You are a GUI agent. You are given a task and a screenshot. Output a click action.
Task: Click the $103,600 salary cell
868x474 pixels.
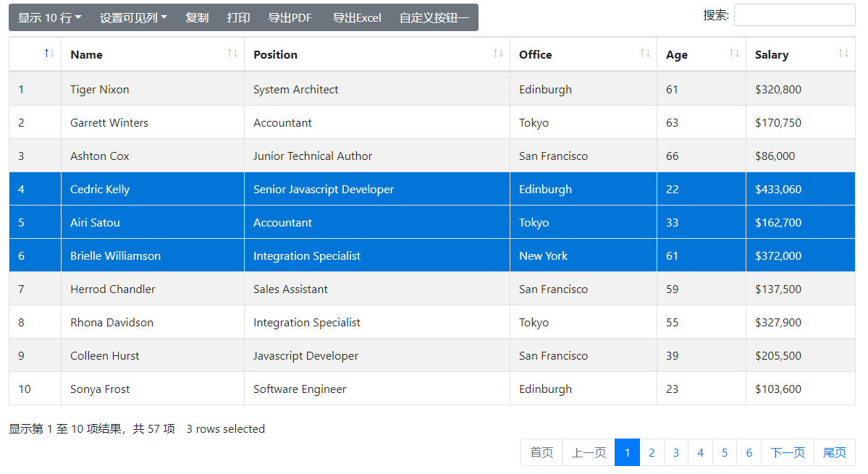(x=801, y=389)
